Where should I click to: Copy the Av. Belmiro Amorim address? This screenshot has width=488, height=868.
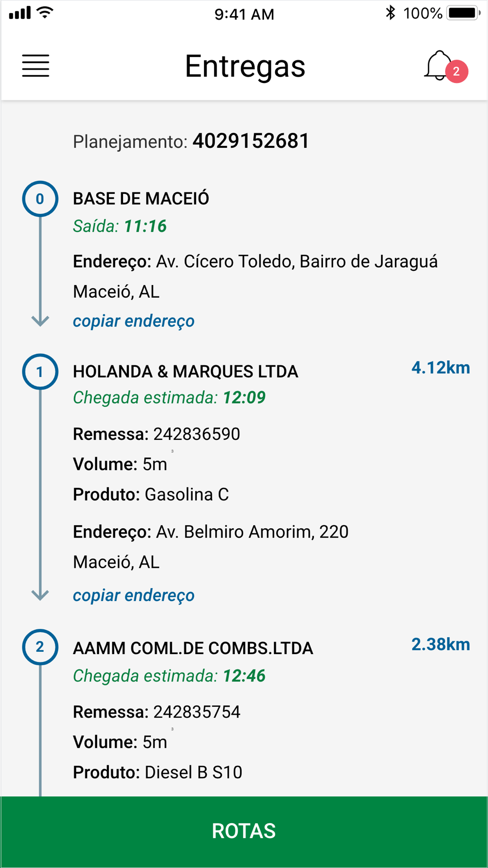[x=134, y=595]
